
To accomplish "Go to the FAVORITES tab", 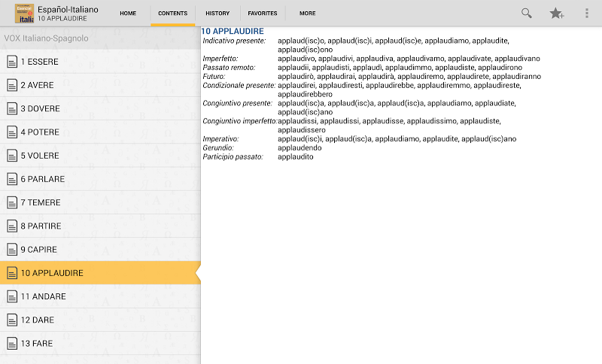I will pyautogui.click(x=262, y=13).
